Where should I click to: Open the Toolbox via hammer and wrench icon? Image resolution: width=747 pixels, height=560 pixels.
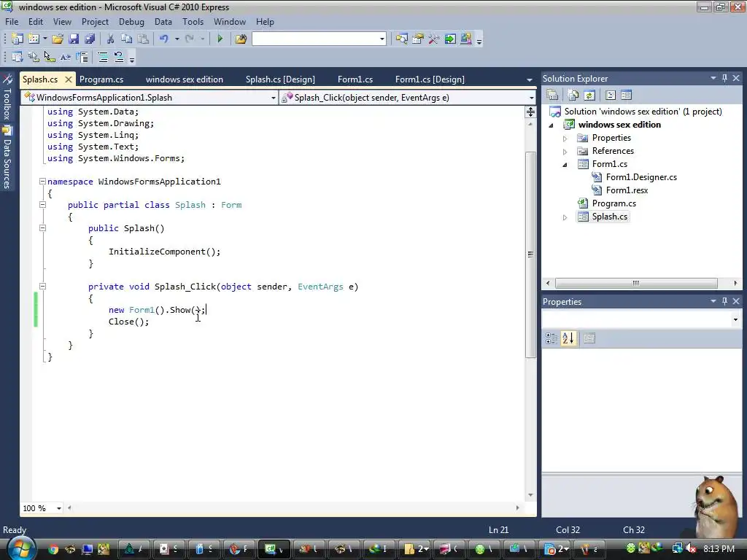click(x=433, y=39)
